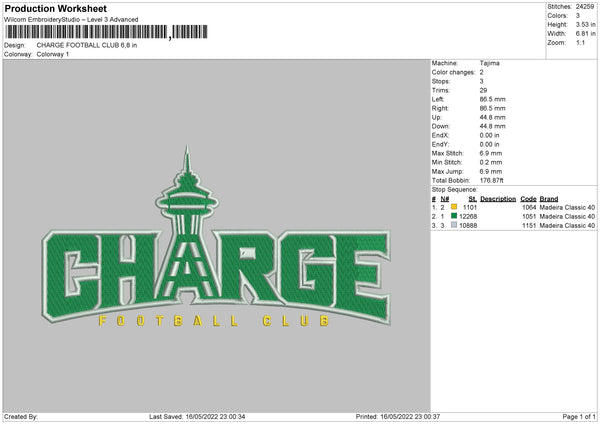Click the 'Colorway 1' value
Screen dimensions: 600x424
pyautogui.click(x=53, y=54)
